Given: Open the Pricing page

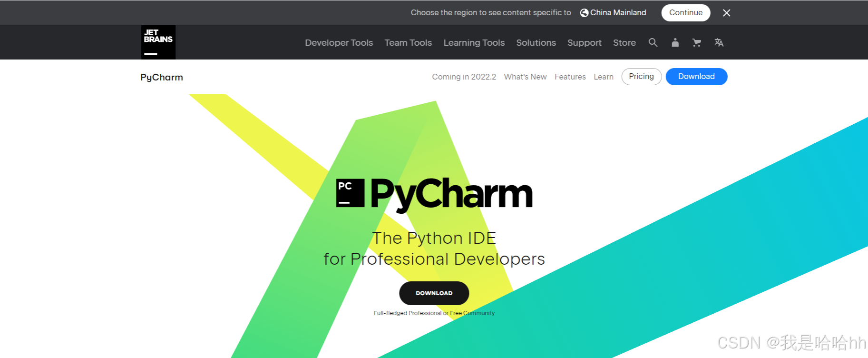Looking at the screenshot, I should tap(642, 77).
